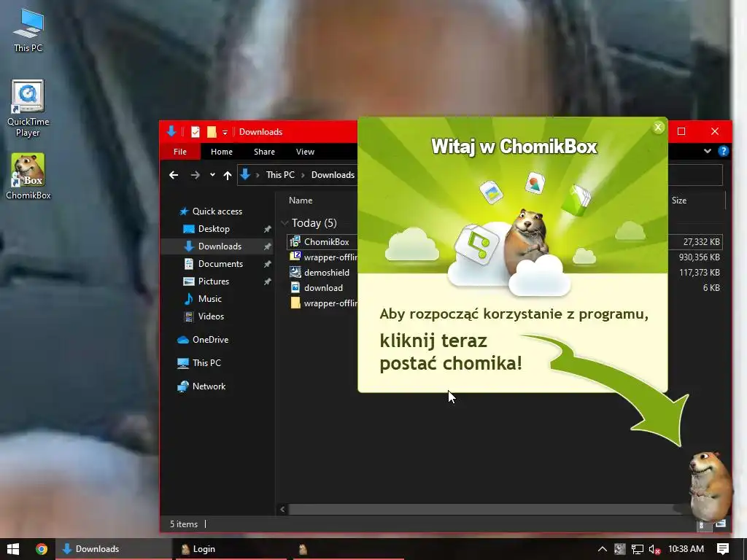This screenshot has height=560, width=747.
Task: Open Google Chrome from taskbar
Action: (42, 549)
